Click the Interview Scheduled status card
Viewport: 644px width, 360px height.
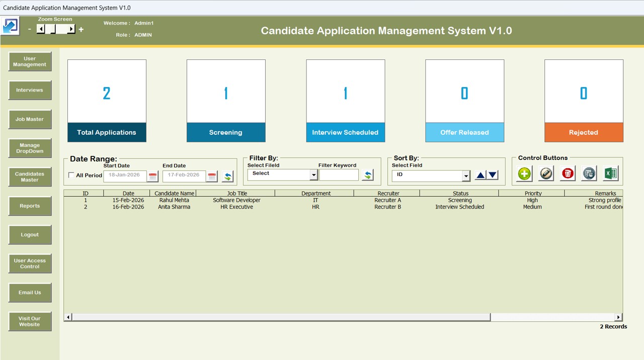[x=345, y=101]
